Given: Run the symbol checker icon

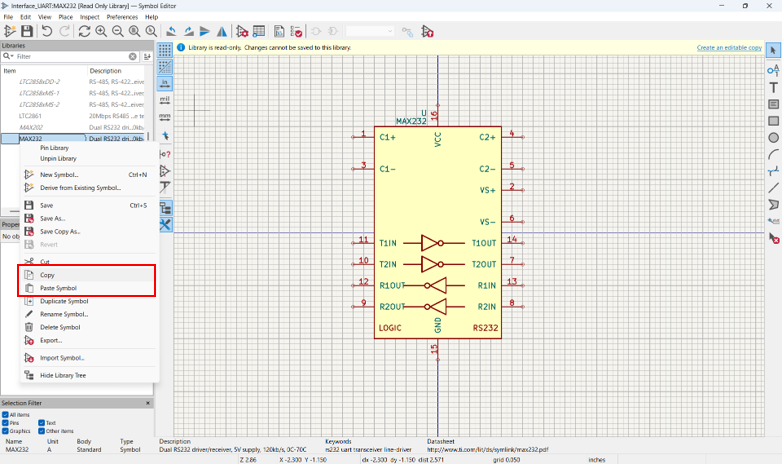Looking at the screenshot, I should (x=296, y=31).
